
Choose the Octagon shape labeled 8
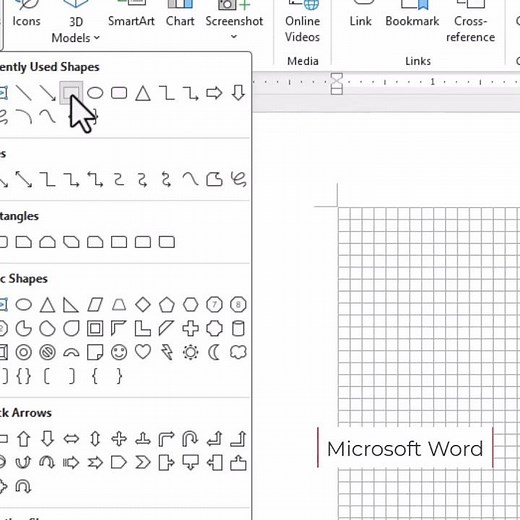point(238,305)
